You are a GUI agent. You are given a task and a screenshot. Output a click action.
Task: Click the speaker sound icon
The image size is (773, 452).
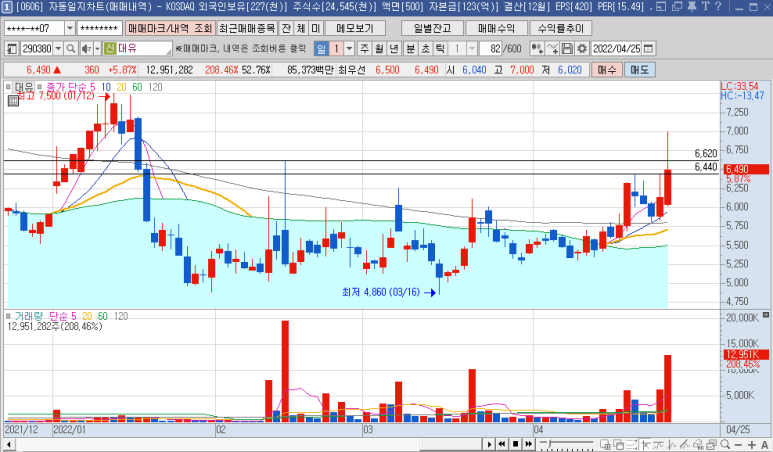(x=86, y=48)
